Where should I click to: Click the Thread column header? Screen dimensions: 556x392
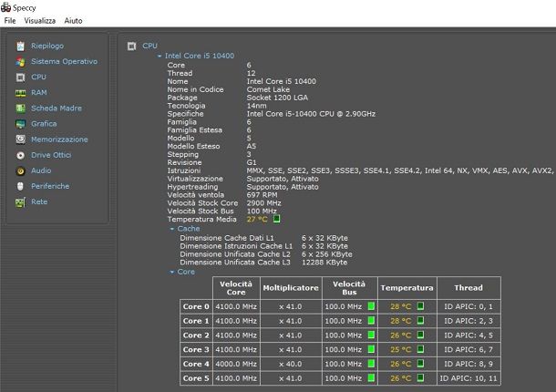(x=468, y=288)
